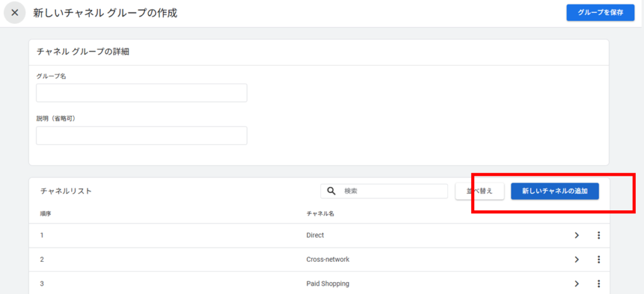Open Cross-network more options menu

pyautogui.click(x=599, y=259)
